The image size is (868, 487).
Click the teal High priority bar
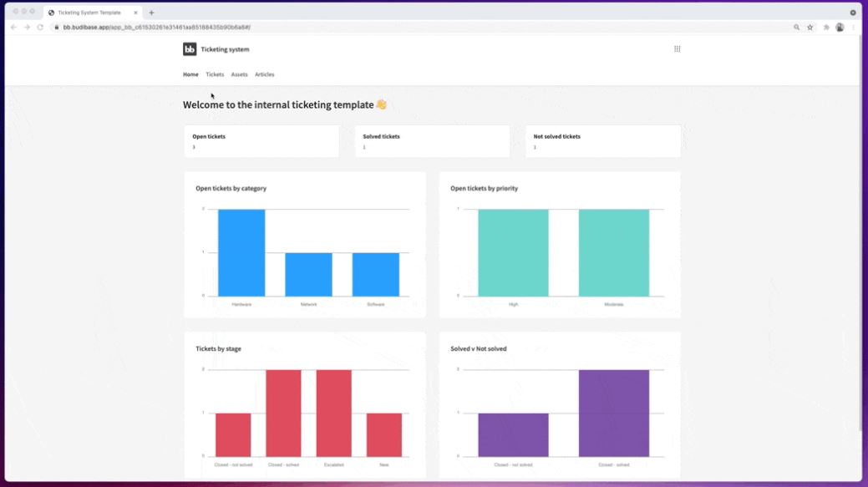point(513,253)
